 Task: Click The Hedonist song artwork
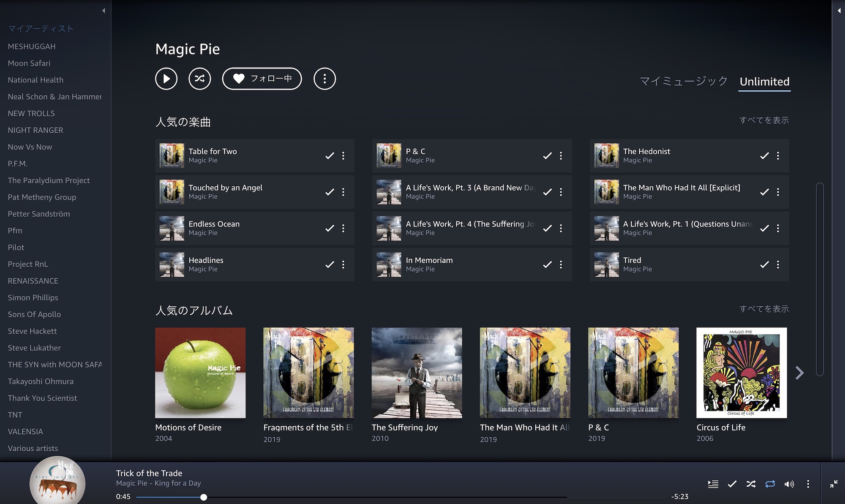[x=606, y=155]
